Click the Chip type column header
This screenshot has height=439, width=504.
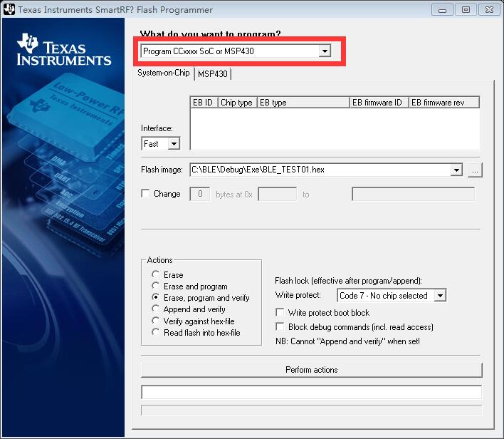tap(238, 103)
